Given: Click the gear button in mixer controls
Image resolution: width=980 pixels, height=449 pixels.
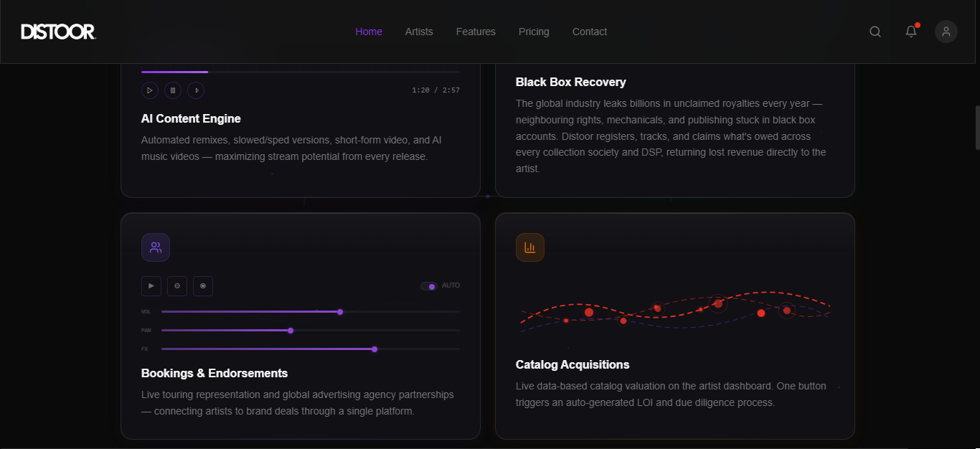Looking at the screenshot, I should (177, 285).
